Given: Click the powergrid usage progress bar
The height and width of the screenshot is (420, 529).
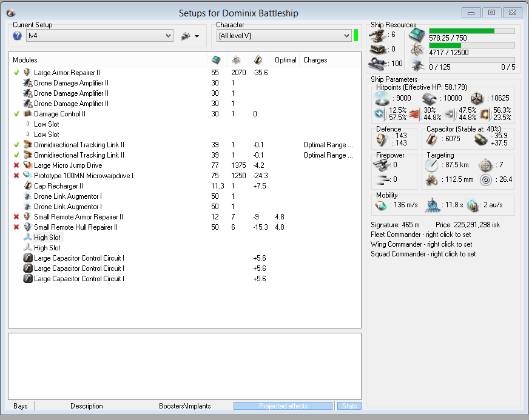Looking at the screenshot, I should (x=471, y=45).
